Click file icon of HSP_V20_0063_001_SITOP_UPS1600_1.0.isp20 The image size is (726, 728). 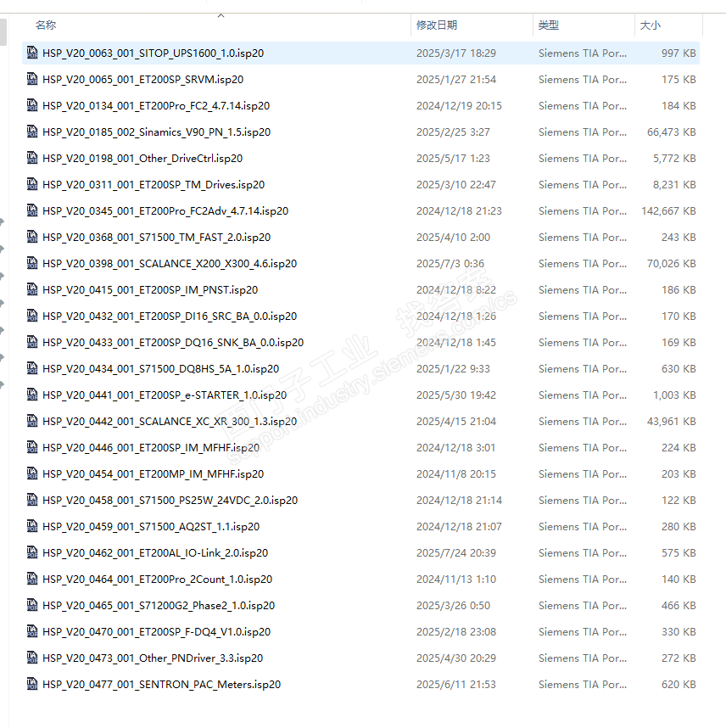pyautogui.click(x=32, y=53)
